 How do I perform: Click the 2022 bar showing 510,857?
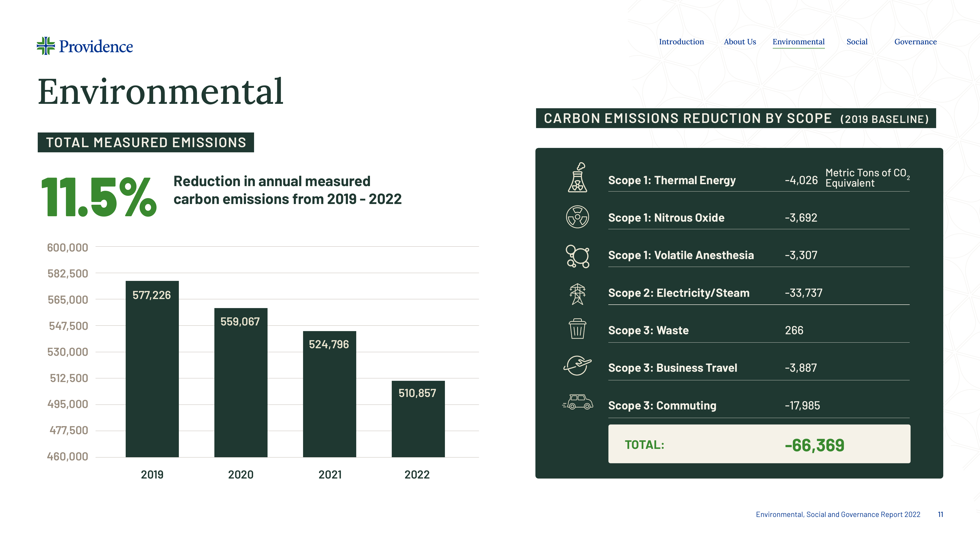click(x=418, y=419)
